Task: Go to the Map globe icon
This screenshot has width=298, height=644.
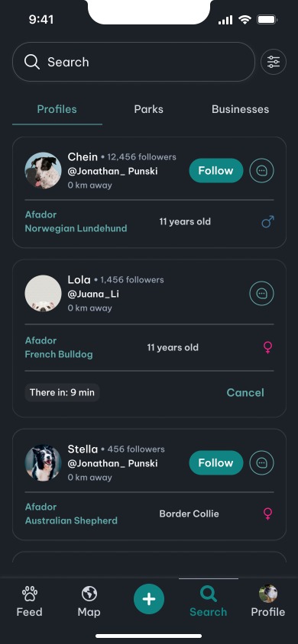Action: coord(89,594)
